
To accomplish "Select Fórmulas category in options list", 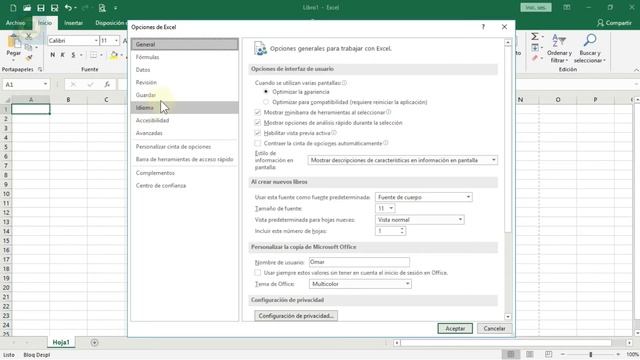I will pos(184,57).
